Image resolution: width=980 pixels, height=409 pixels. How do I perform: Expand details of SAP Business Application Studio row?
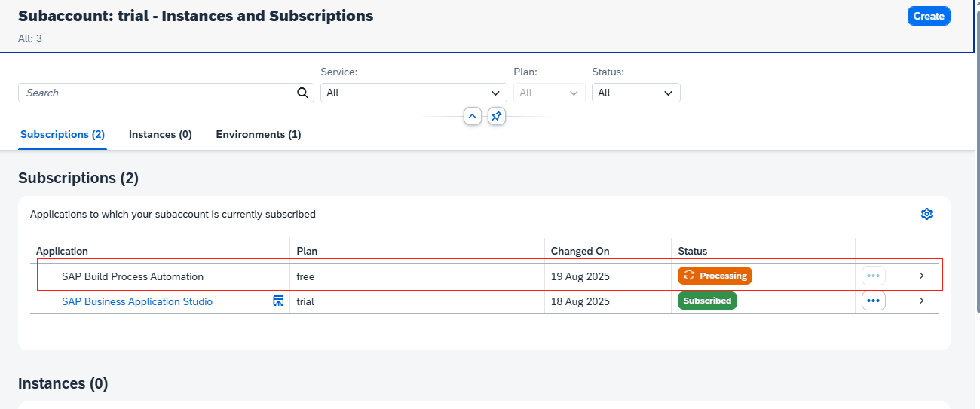[x=921, y=301]
